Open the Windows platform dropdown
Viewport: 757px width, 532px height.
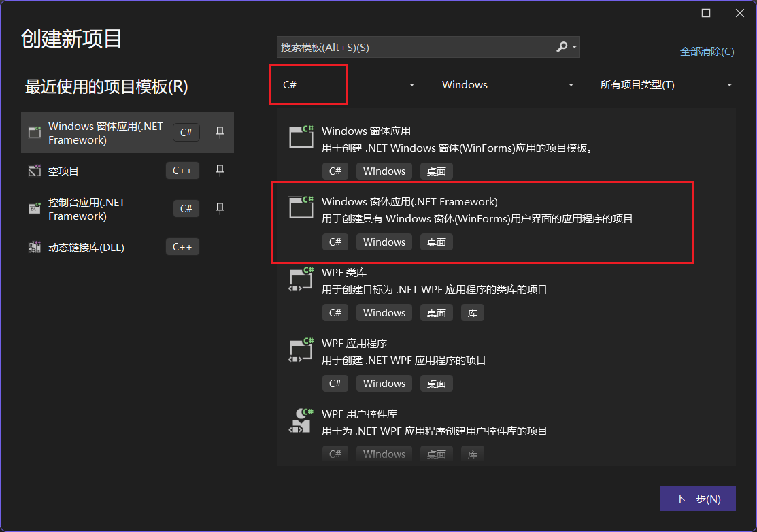click(571, 84)
